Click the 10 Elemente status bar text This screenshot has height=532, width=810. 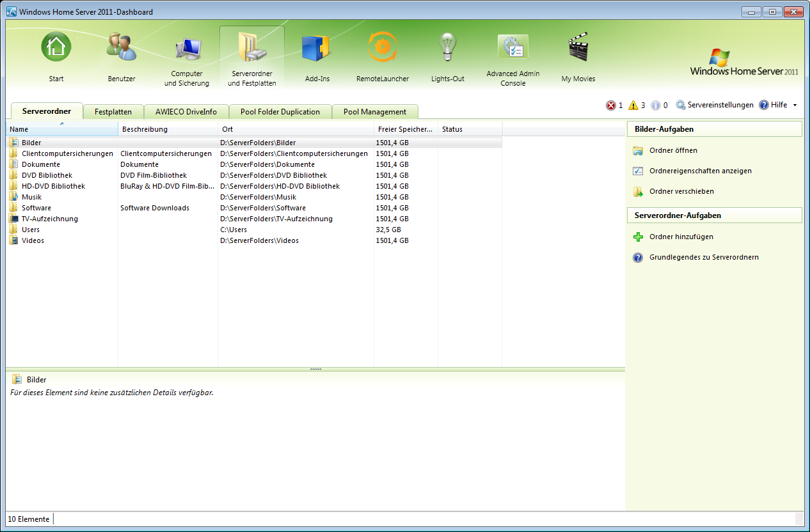(29, 519)
